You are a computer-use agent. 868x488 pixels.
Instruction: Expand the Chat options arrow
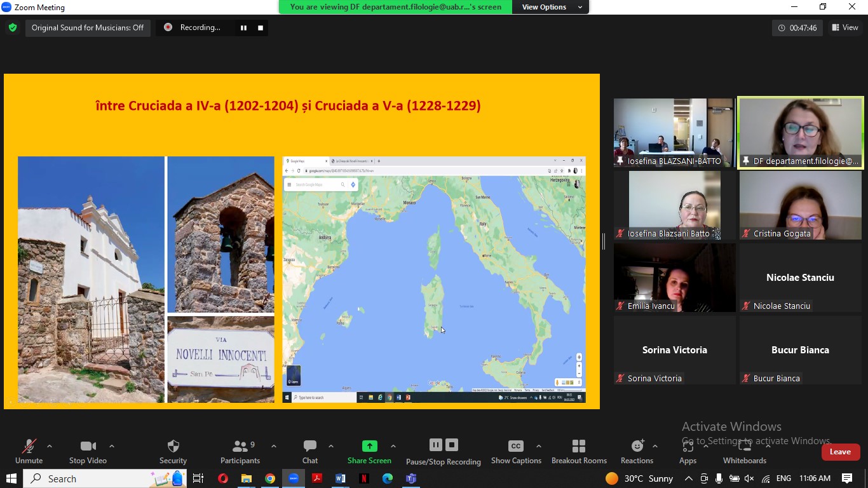coord(331,446)
